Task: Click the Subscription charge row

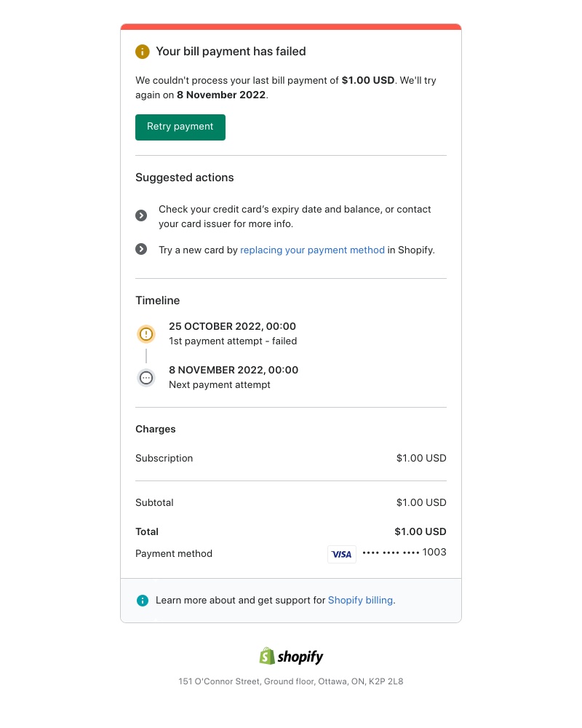Action: 164,458
